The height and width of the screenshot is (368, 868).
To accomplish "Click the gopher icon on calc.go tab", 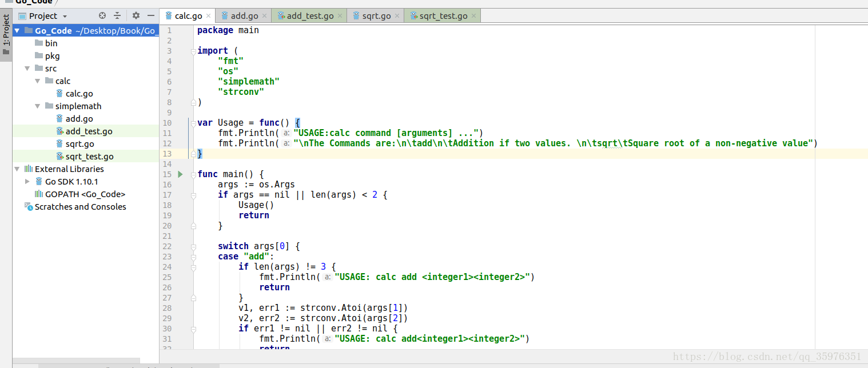I will (169, 16).
